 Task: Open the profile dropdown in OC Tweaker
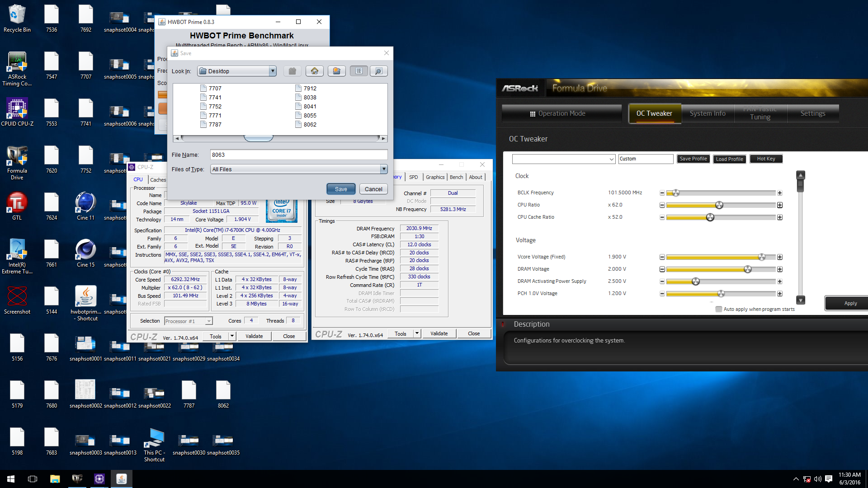pyautogui.click(x=611, y=159)
